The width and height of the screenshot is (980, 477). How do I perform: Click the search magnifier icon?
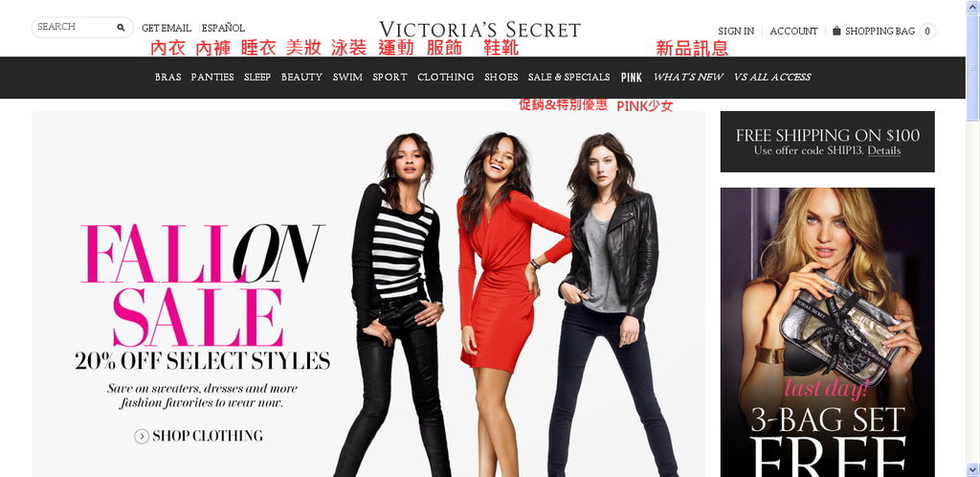(x=121, y=28)
